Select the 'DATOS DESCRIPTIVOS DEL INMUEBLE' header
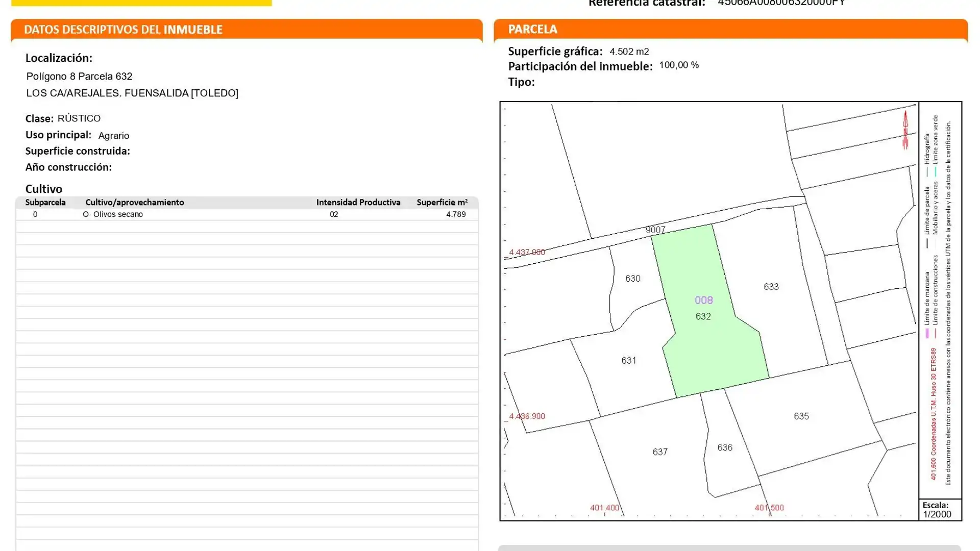This screenshot has width=980, height=551. pos(122,30)
